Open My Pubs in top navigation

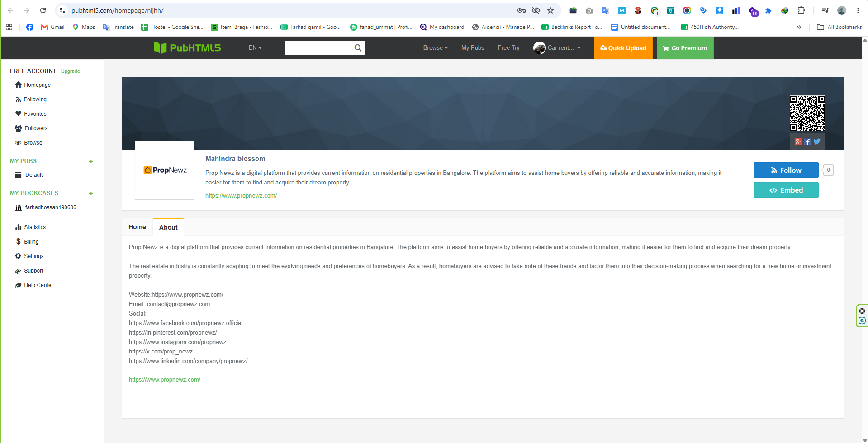[473, 48]
